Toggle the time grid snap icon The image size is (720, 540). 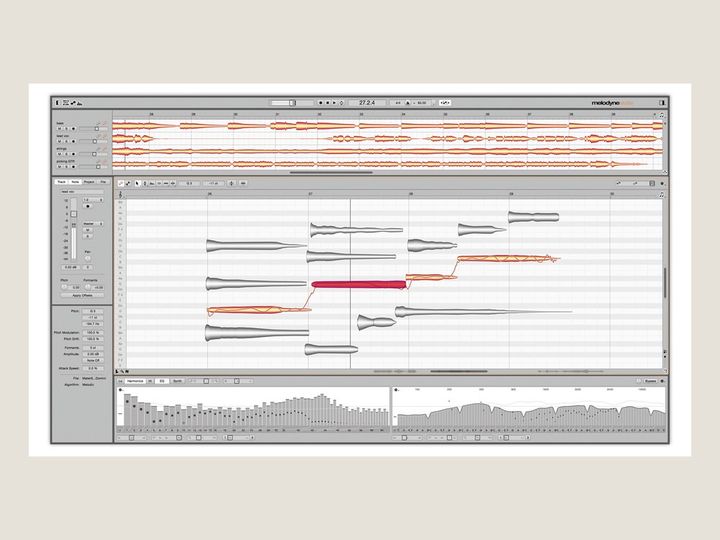coord(243,183)
